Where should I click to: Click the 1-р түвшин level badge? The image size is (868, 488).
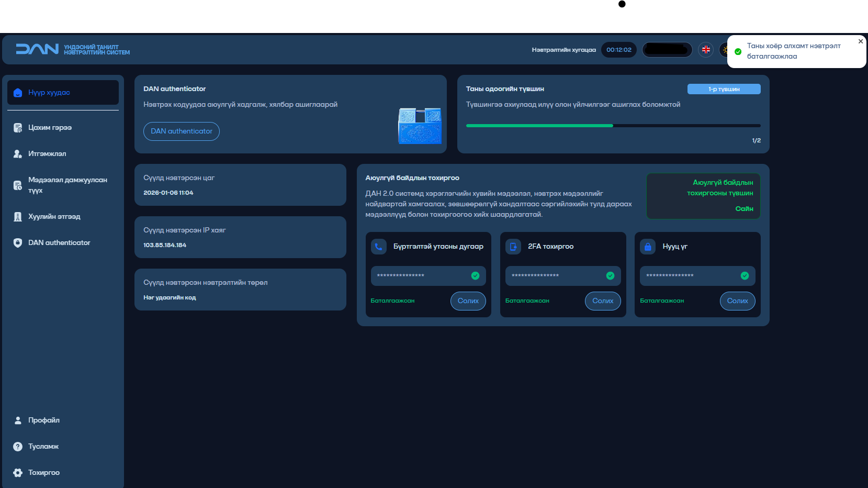(724, 89)
